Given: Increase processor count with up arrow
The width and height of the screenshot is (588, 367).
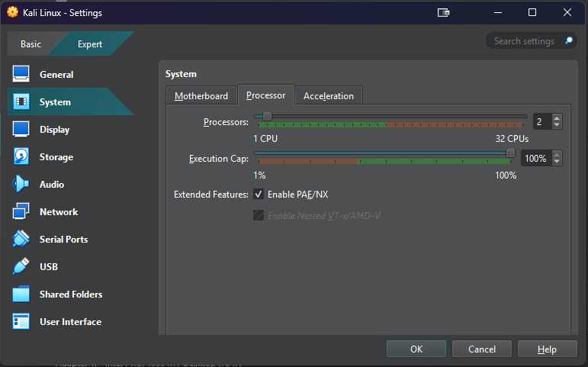Looking at the screenshot, I should coord(557,118).
